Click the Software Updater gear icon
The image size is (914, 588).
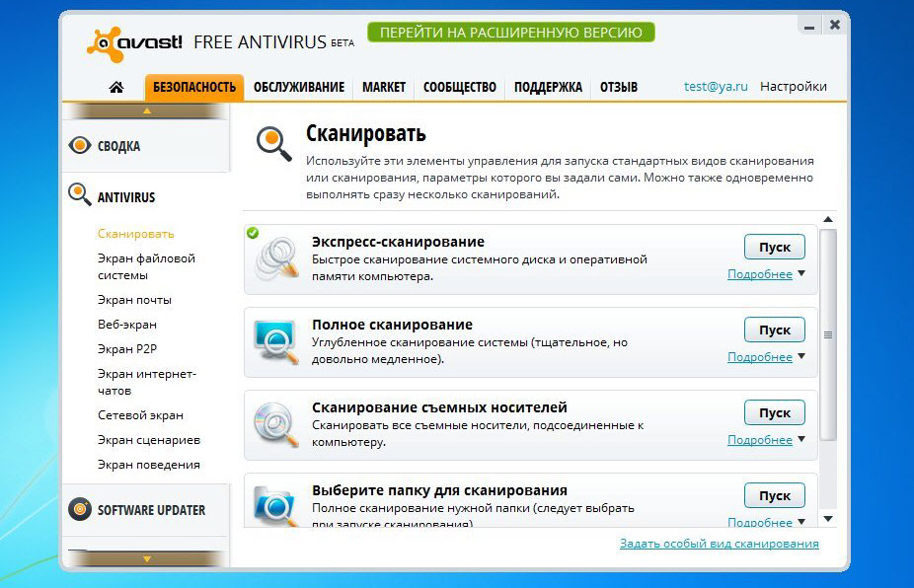click(x=80, y=510)
